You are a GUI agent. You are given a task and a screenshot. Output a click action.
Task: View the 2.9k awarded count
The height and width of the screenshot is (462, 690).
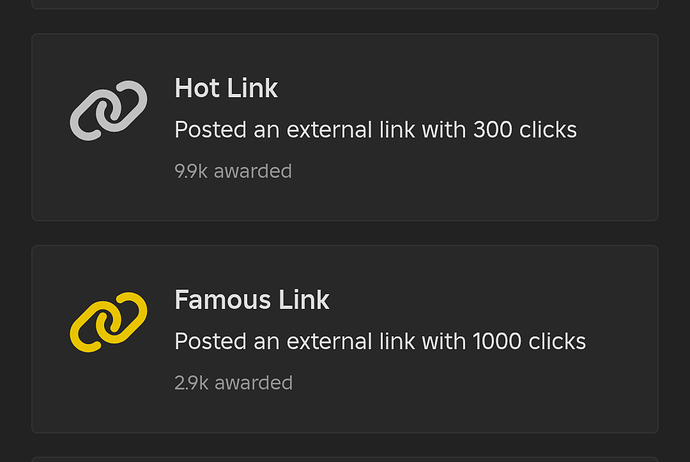pyautogui.click(x=233, y=383)
